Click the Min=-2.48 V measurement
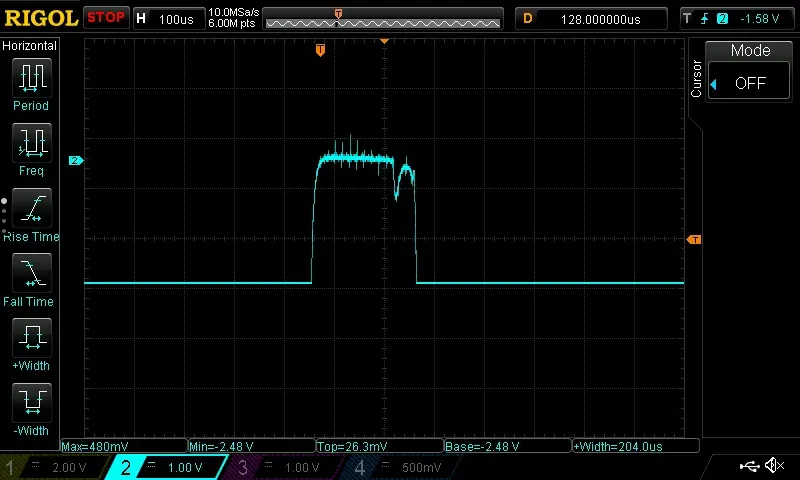 pos(252,446)
